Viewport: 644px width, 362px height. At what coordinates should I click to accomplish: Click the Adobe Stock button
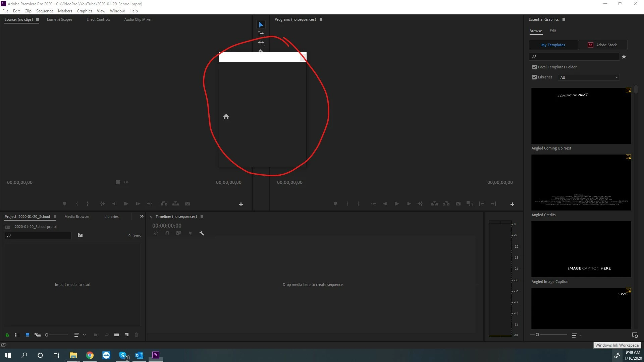[602, 45]
